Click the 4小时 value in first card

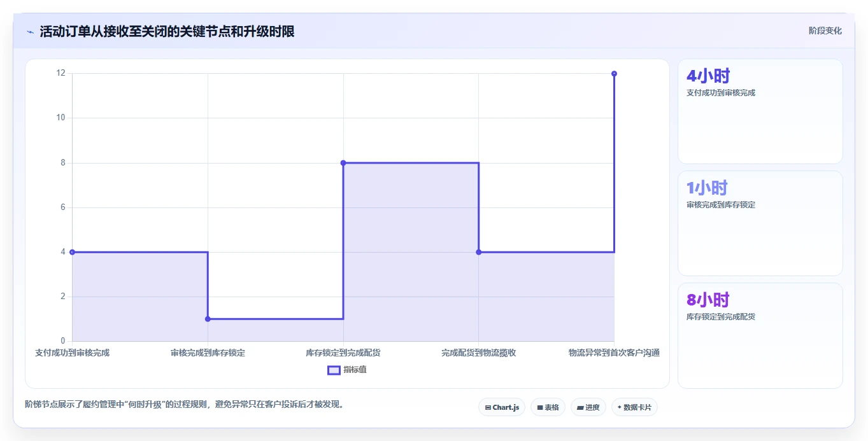pyautogui.click(x=708, y=76)
